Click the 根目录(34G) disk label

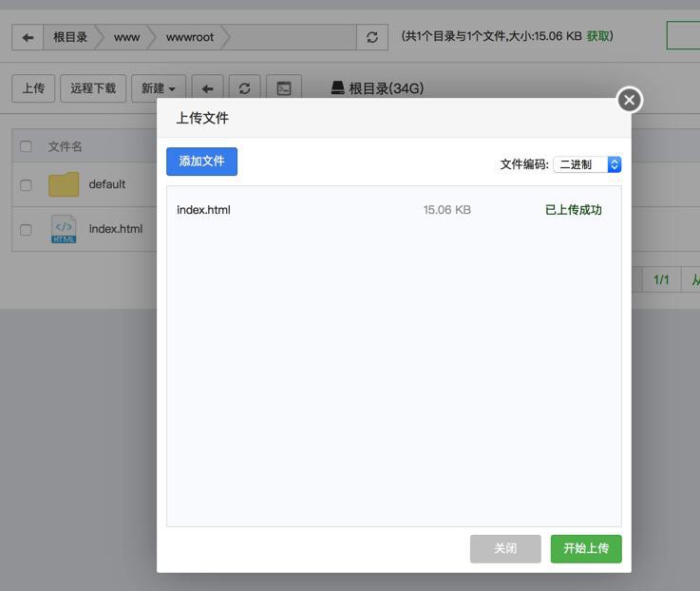tap(387, 88)
